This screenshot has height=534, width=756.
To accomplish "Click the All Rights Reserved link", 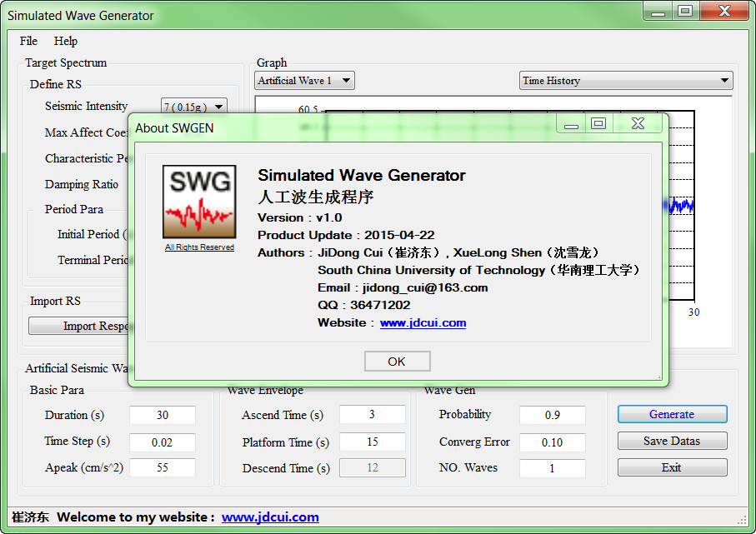I will (x=199, y=247).
